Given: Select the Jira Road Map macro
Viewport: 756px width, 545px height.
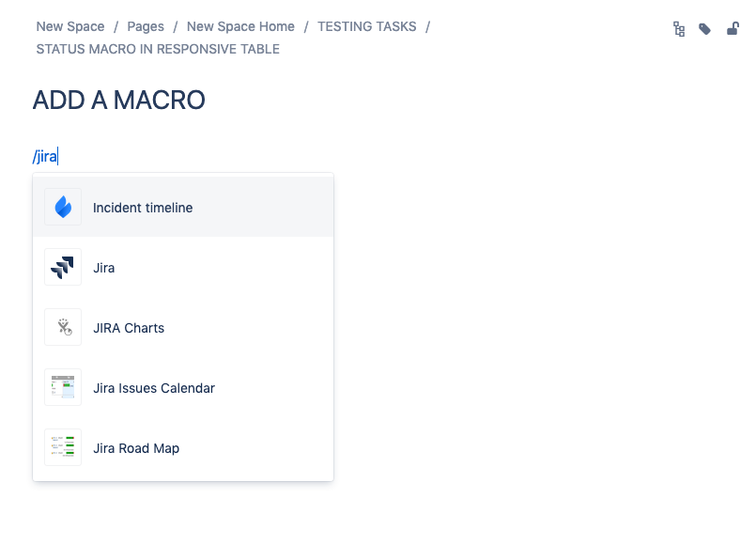Looking at the screenshot, I should pos(135,447).
